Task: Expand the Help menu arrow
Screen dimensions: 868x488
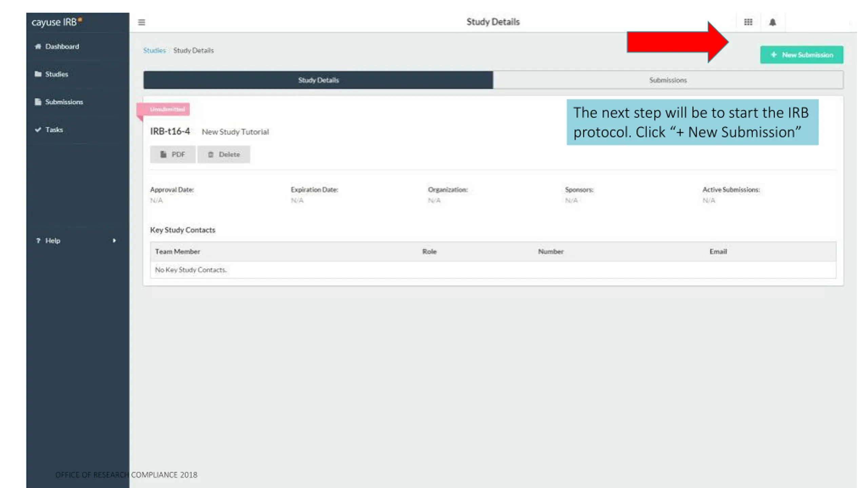Action: click(114, 241)
